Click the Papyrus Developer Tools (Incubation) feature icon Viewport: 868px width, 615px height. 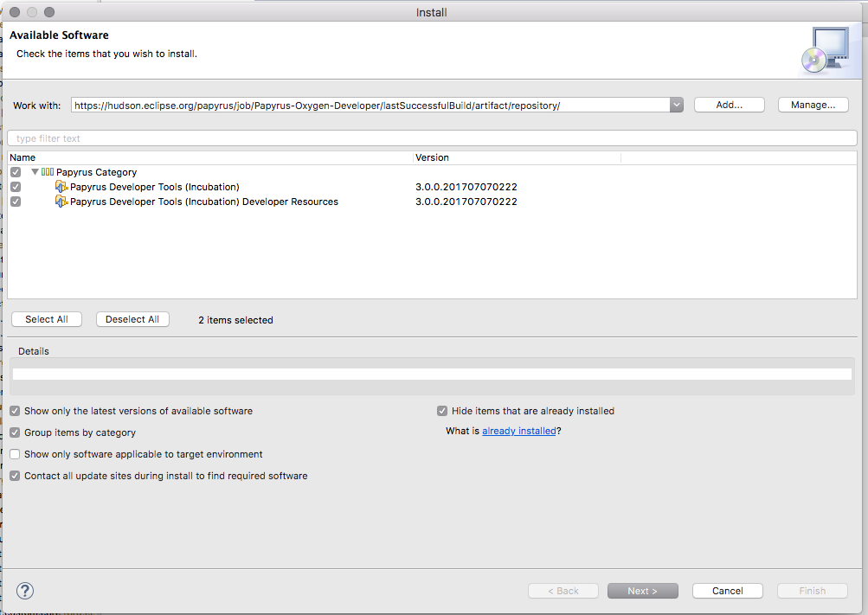tap(61, 186)
